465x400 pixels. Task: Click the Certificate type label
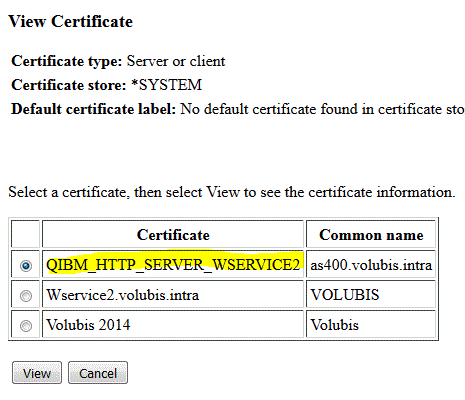(67, 61)
